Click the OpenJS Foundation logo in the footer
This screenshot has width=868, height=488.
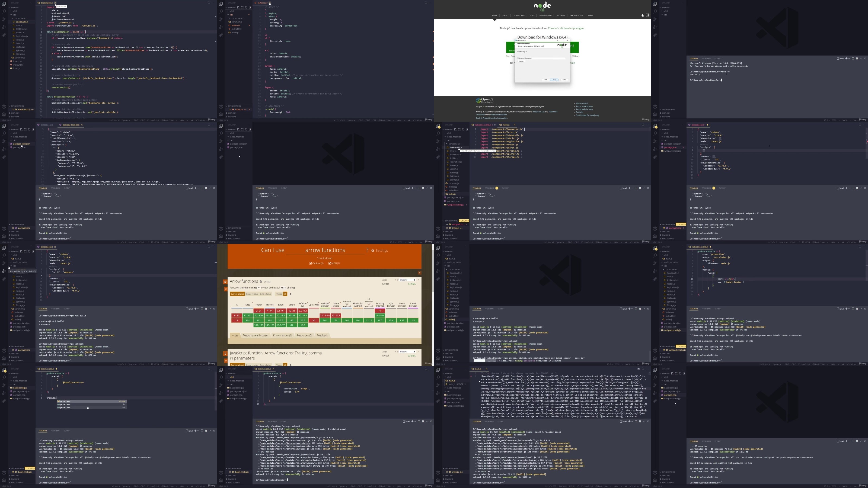click(484, 100)
